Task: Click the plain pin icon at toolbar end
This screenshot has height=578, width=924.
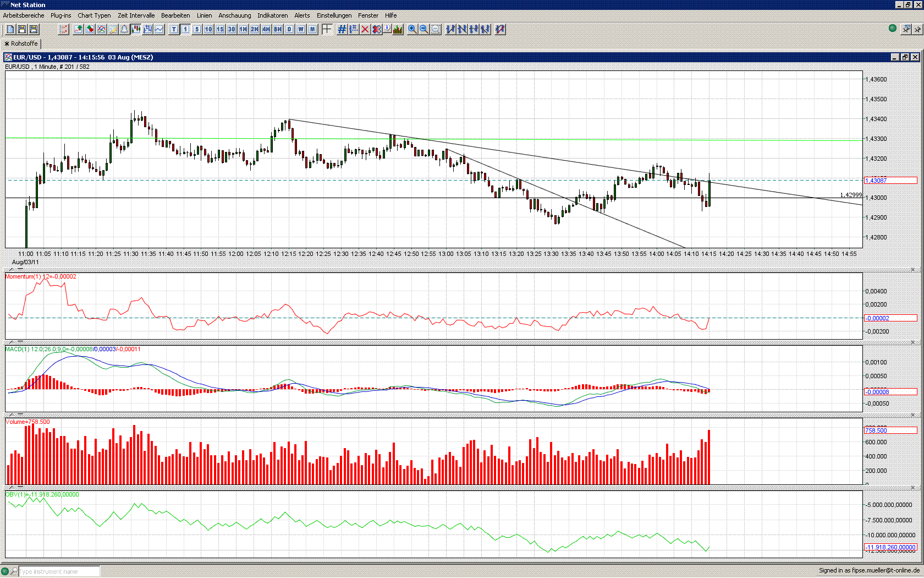Action: (x=917, y=29)
